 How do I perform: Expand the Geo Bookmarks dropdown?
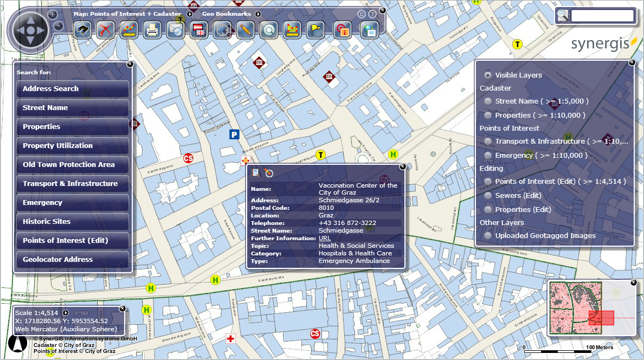(259, 14)
